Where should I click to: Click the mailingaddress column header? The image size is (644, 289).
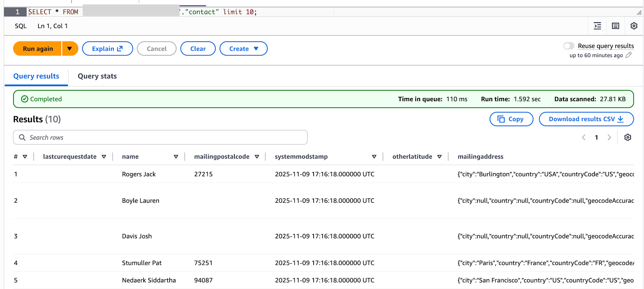[x=480, y=157]
